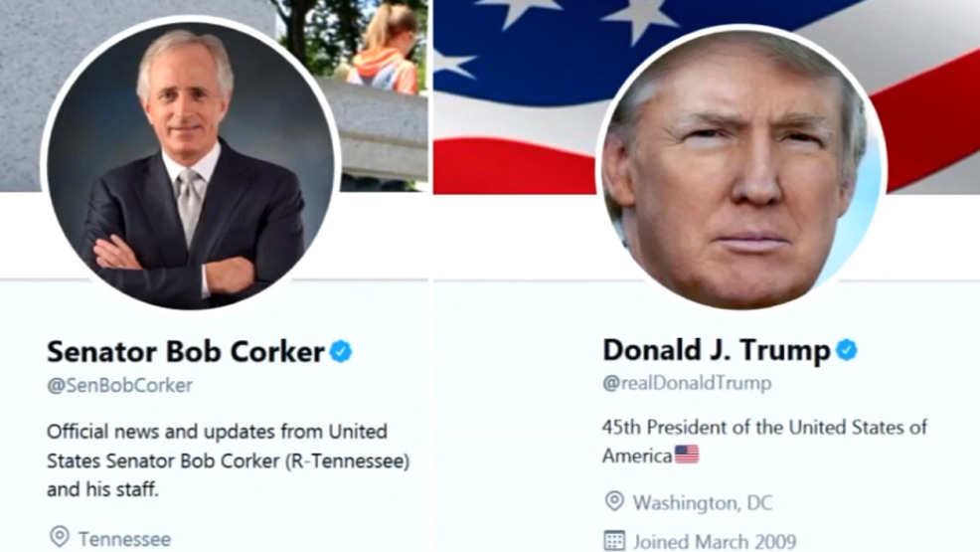
Task: Open Donald Trump's circular profile photo
Action: [741, 166]
